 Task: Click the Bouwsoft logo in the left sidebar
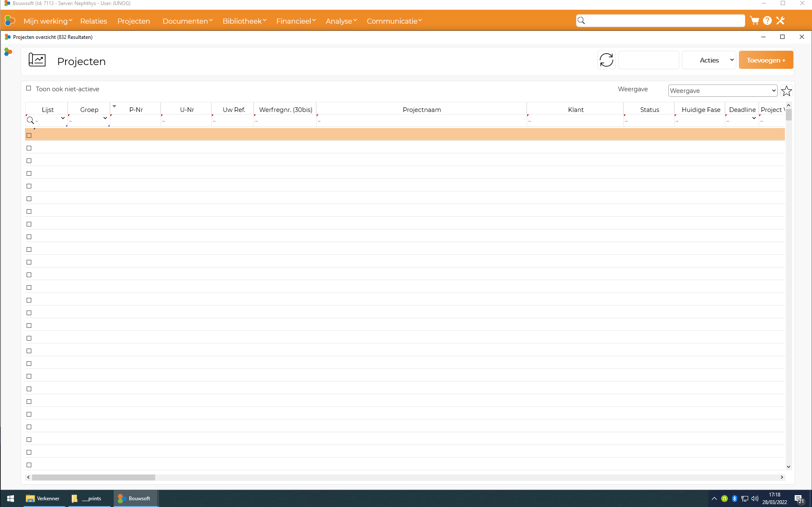(x=8, y=52)
